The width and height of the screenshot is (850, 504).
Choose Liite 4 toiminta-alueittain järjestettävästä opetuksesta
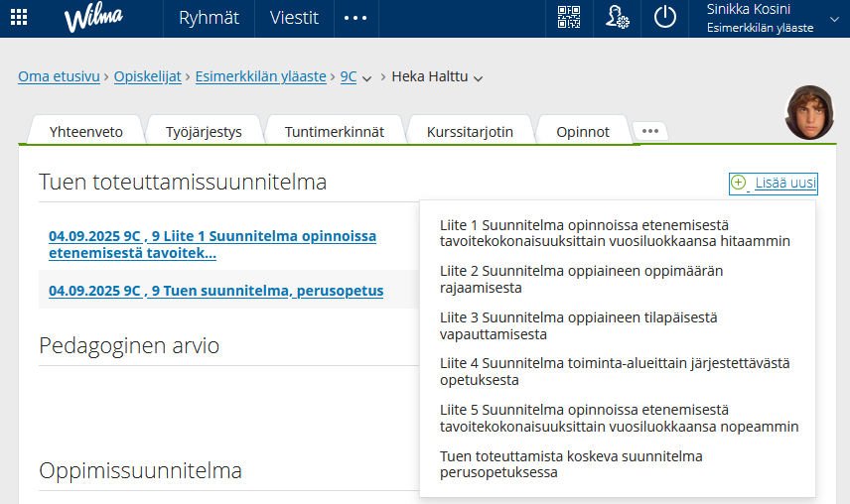pos(615,371)
